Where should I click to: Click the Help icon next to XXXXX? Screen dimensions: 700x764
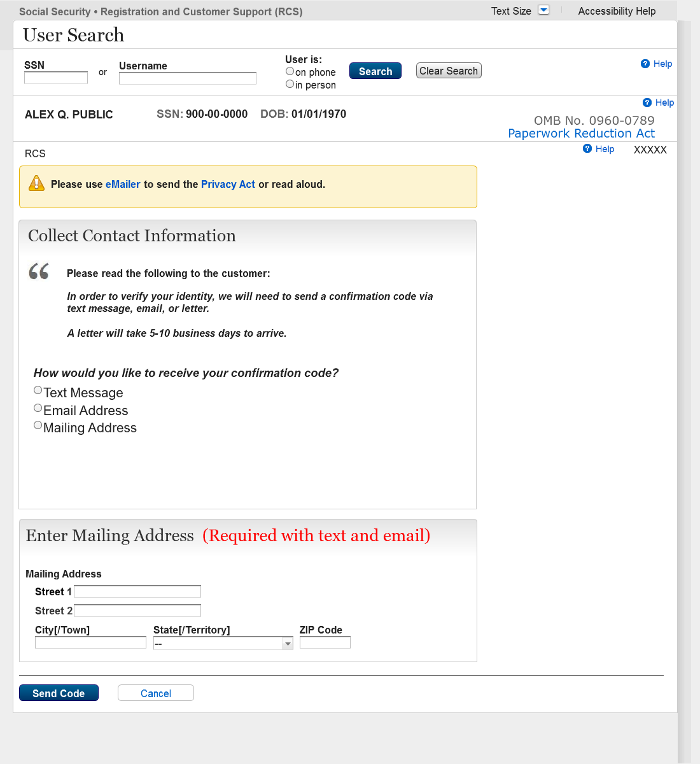point(587,148)
